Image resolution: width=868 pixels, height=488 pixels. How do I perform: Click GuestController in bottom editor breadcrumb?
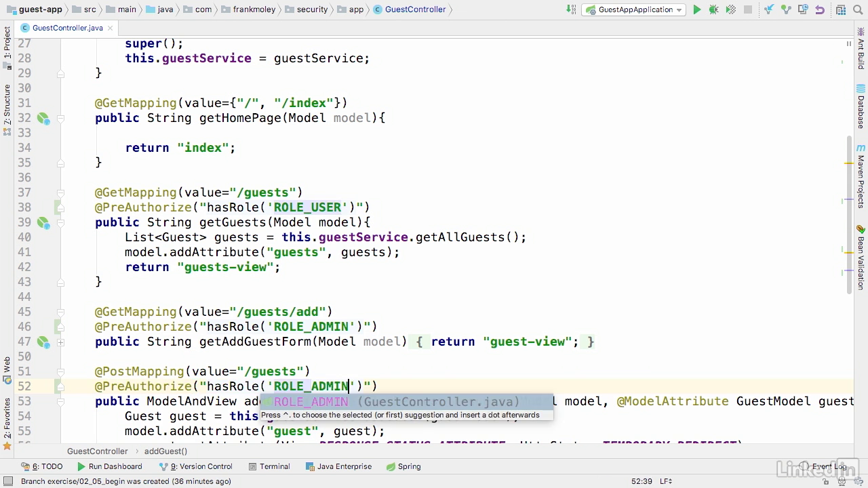pos(97,451)
